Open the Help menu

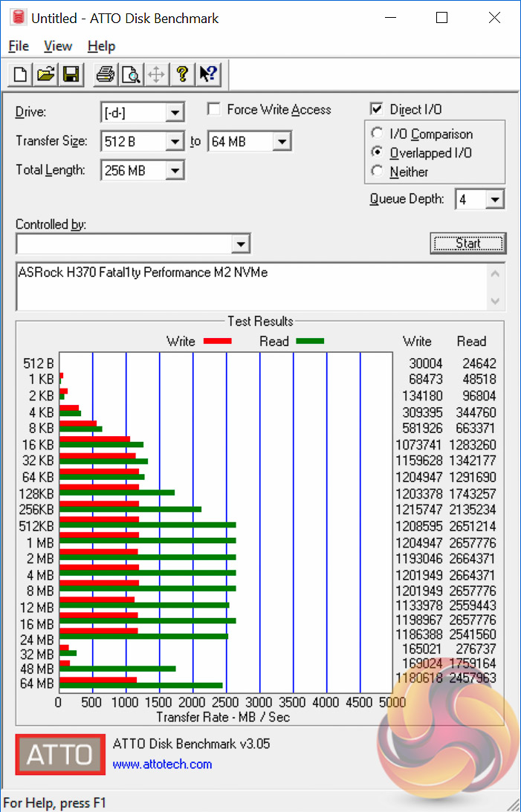pyautogui.click(x=102, y=46)
